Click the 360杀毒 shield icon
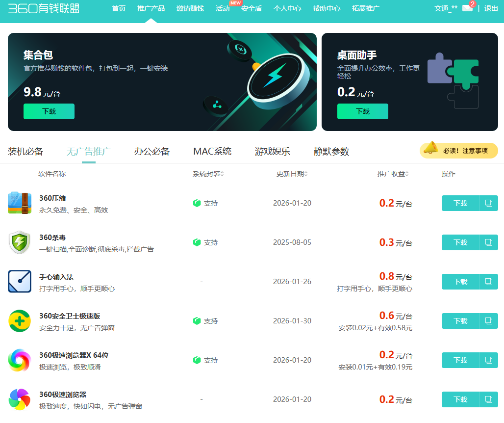The image size is (504, 423). tap(20, 242)
